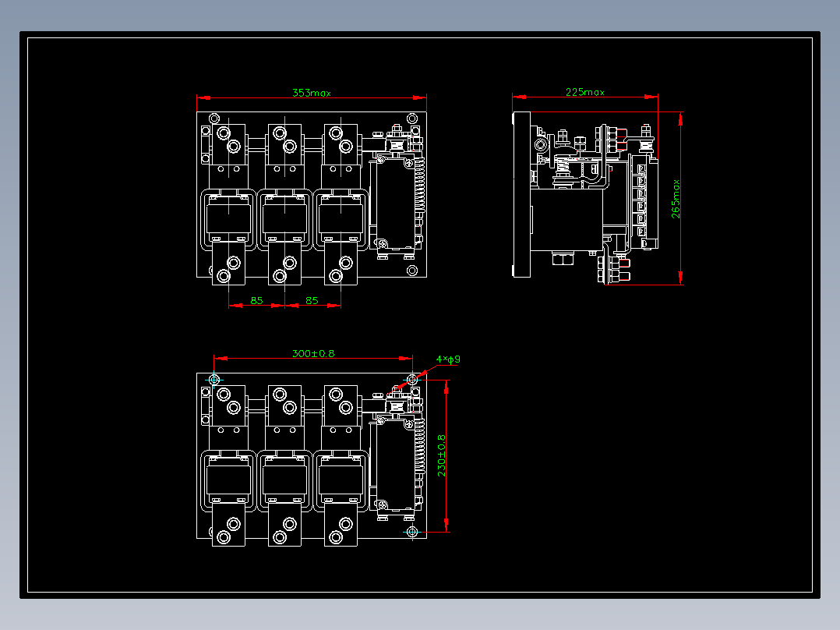Click the 225max depth dimension label
840x630 pixels.
[x=585, y=92]
